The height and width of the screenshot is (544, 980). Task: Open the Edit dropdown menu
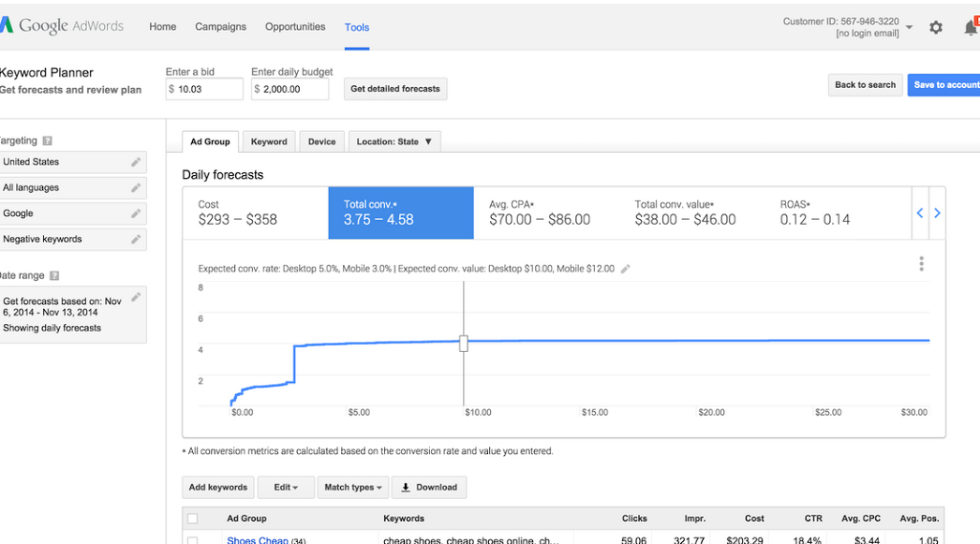(286, 487)
